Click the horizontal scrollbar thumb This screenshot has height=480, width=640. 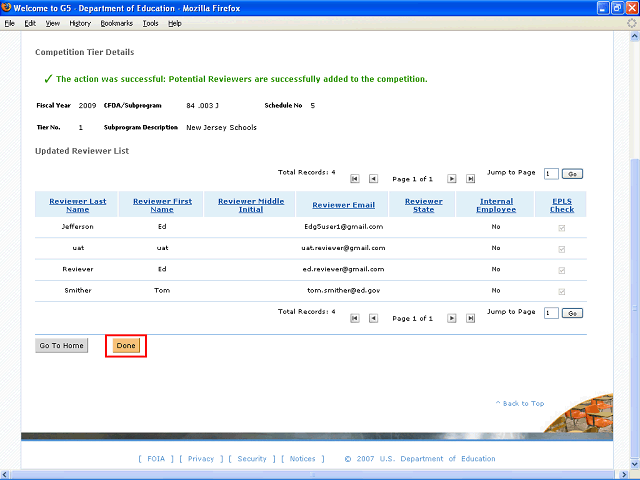tap(313, 475)
